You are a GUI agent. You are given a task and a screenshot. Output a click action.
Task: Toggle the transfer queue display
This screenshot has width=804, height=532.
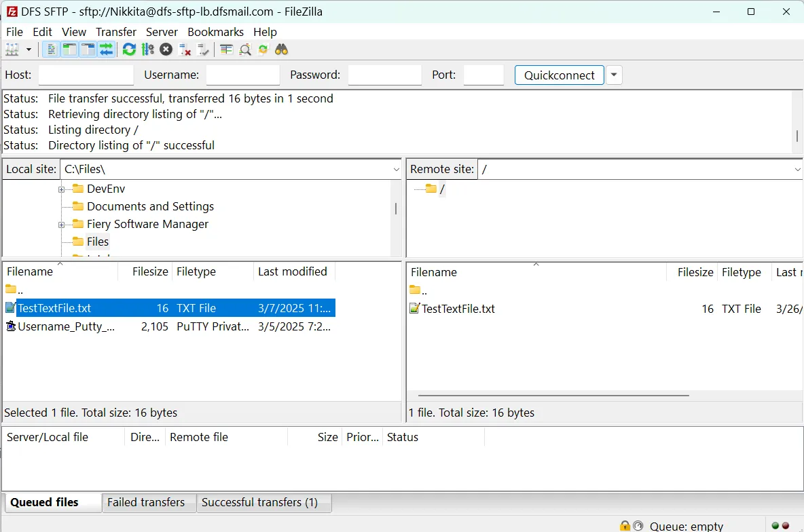(x=106, y=50)
